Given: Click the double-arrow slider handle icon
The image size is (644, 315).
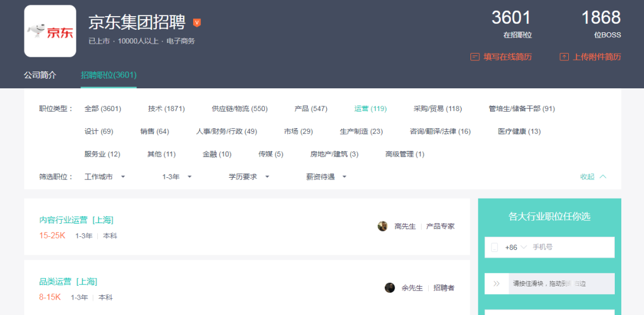Looking at the screenshot, I should tap(497, 283).
